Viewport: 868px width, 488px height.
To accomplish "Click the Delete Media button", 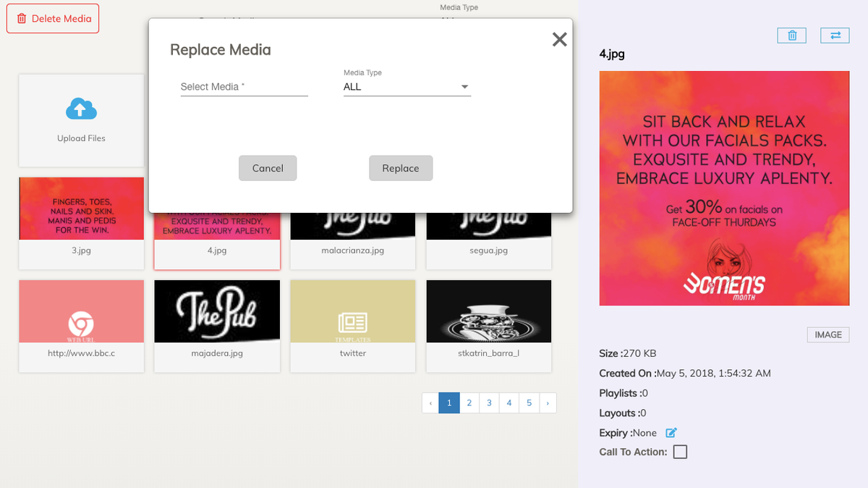I will pos(53,19).
